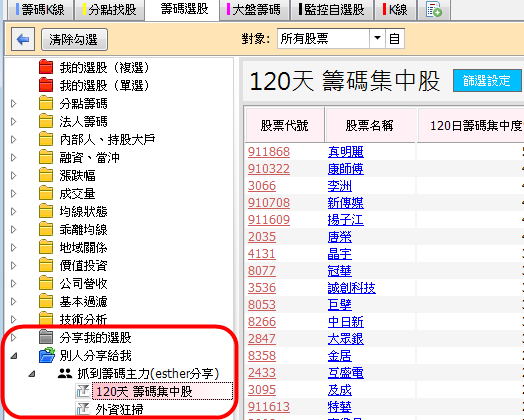Expand the 分點籌碼 tree node

pos(14,104)
